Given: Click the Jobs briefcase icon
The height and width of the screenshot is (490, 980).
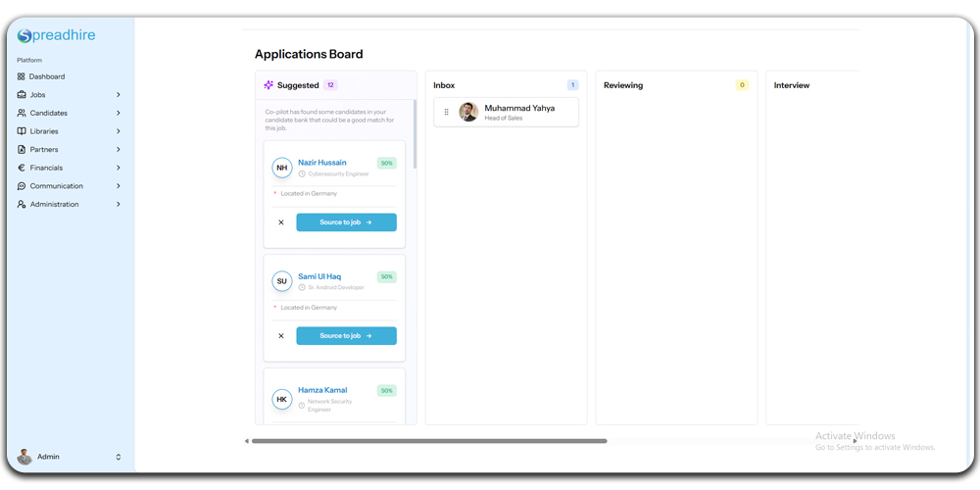Looking at the screenshot, I should (22, 95).
